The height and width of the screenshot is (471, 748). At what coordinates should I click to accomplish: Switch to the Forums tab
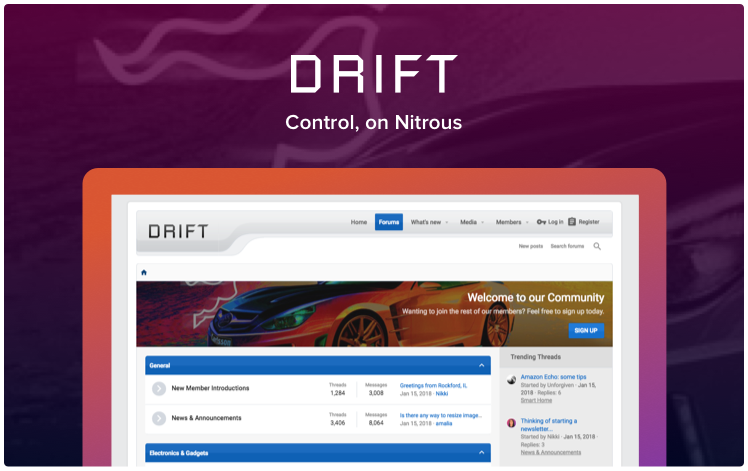click(389, 222)
